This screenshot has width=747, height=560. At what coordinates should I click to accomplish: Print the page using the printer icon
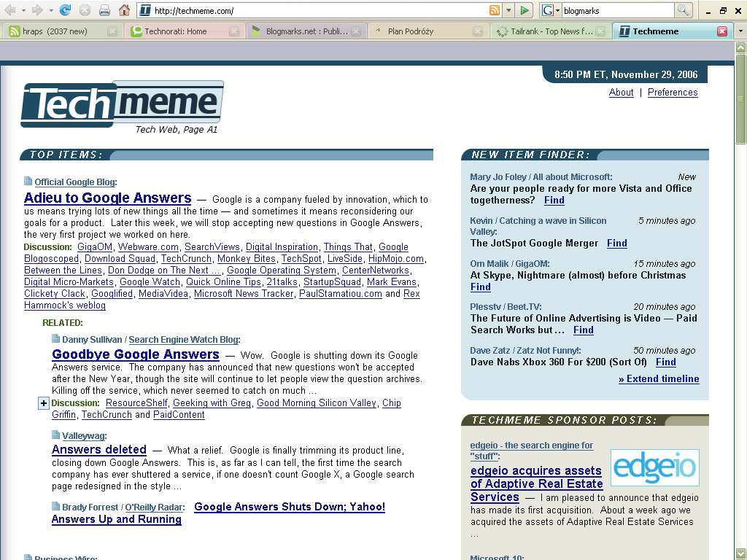coord(104,10)
